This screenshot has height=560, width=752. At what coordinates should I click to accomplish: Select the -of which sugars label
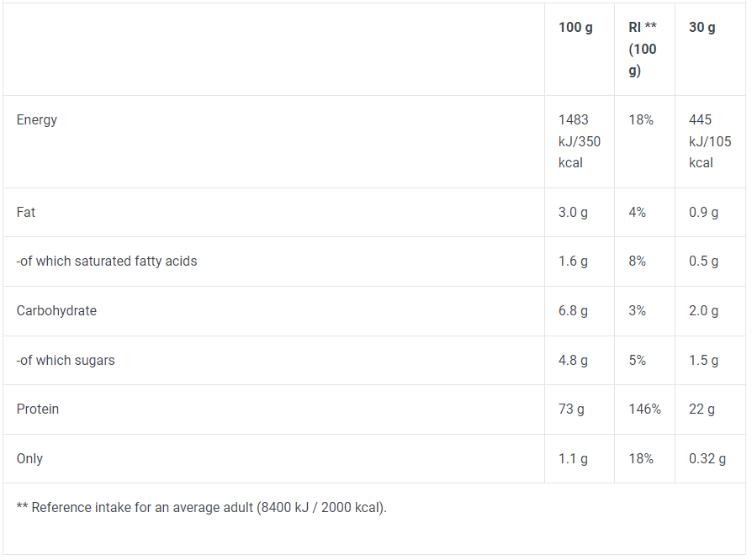coord(66,361)
